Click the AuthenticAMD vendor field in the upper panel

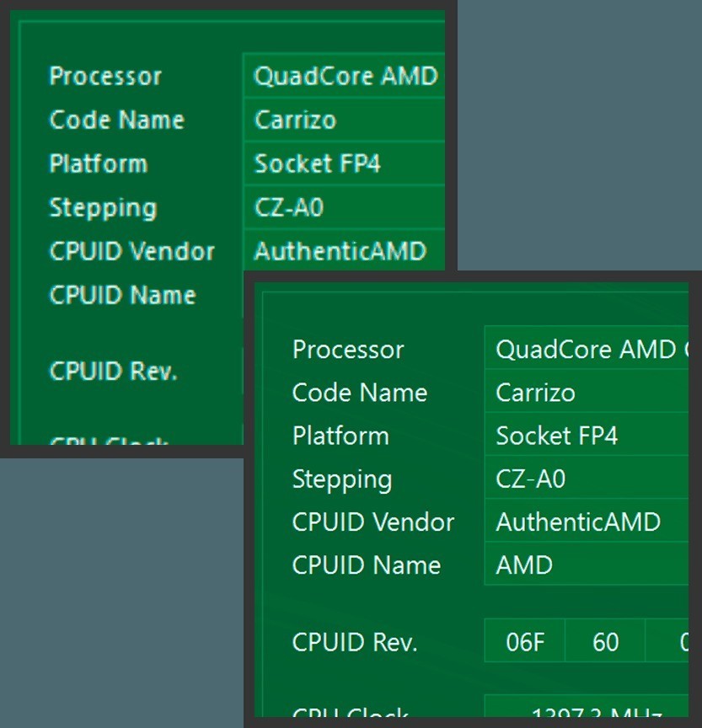coord(346,251)
